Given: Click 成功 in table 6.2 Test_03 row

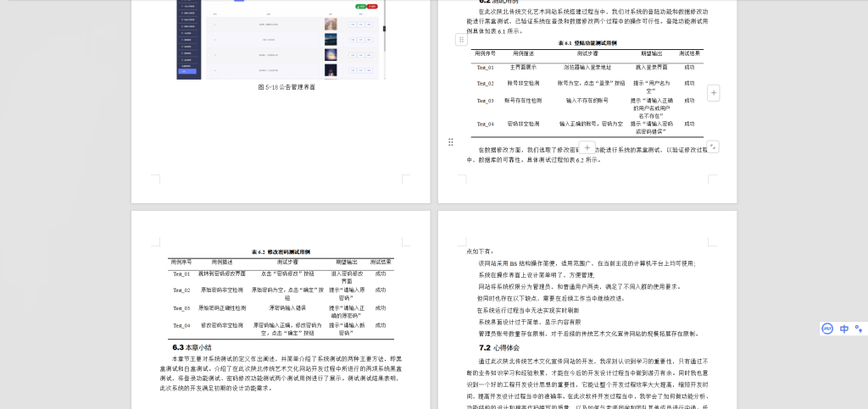Looking at the screenshot, I should pyautogui.click(x=381, y=308).
